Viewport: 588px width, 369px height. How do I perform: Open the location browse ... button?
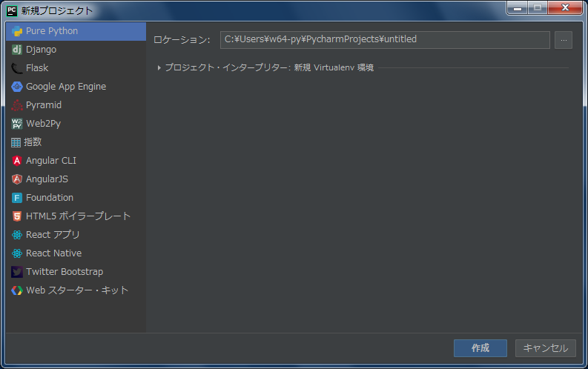[564, 40]
